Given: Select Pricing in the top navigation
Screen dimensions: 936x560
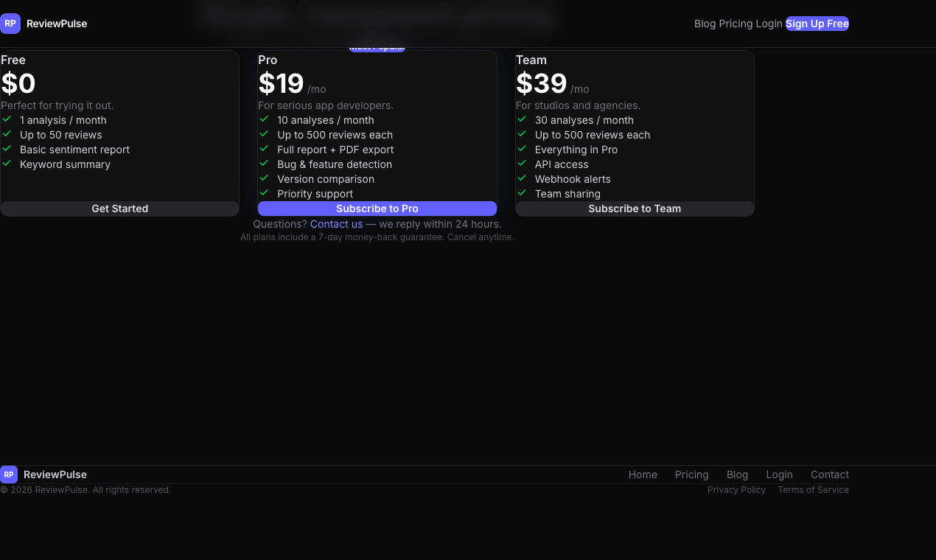Looking at the screenshot, I should (738, 23).
